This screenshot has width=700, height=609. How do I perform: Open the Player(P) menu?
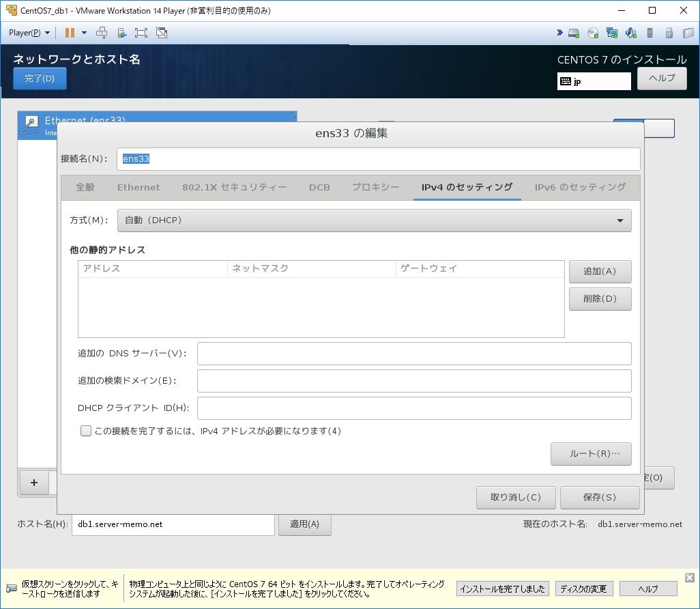pos(29,33)
